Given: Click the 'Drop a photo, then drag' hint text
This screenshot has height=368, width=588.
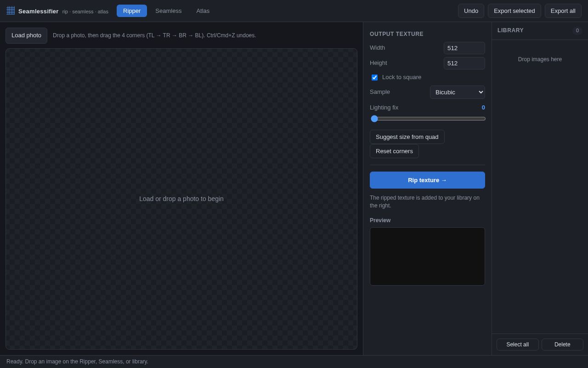Looking at the screenshot, I should 154,35.
